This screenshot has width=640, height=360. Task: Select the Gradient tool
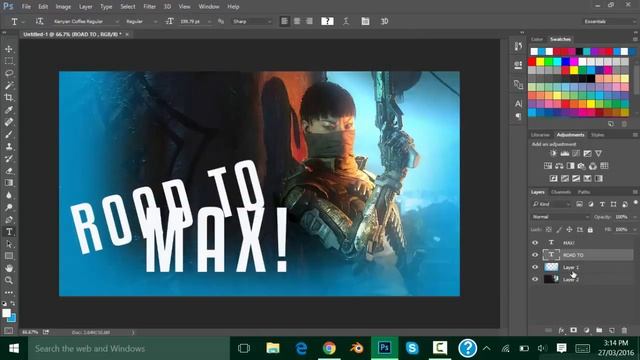coord(9,183)
